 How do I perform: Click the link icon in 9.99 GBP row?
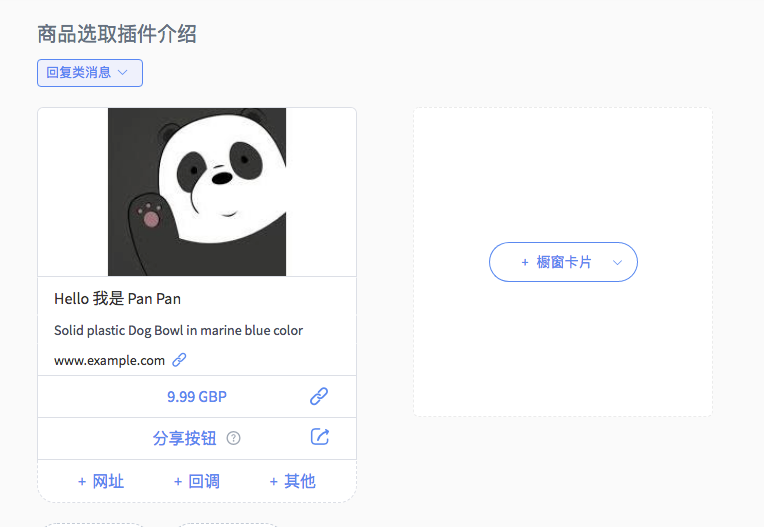[319, 396]
